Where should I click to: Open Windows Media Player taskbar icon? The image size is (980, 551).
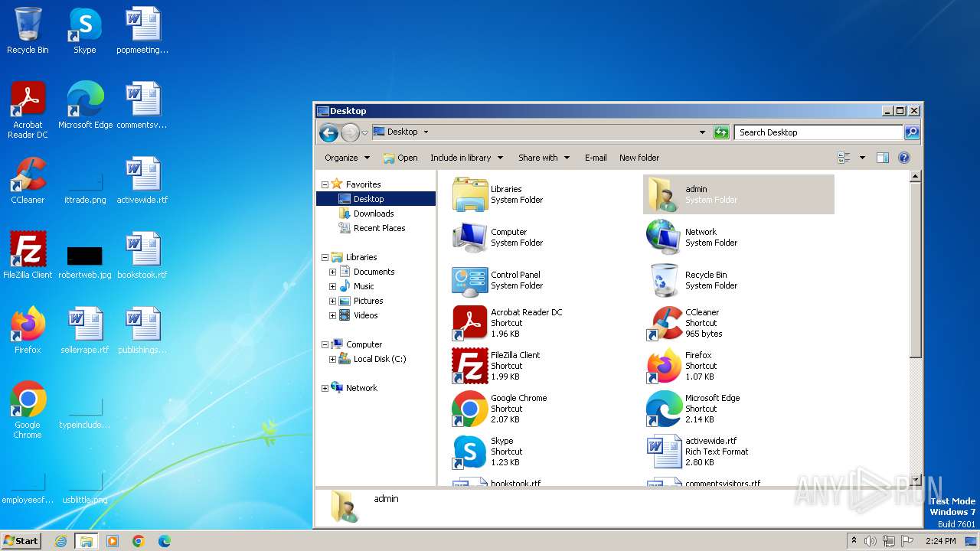[x=113, y=541]
